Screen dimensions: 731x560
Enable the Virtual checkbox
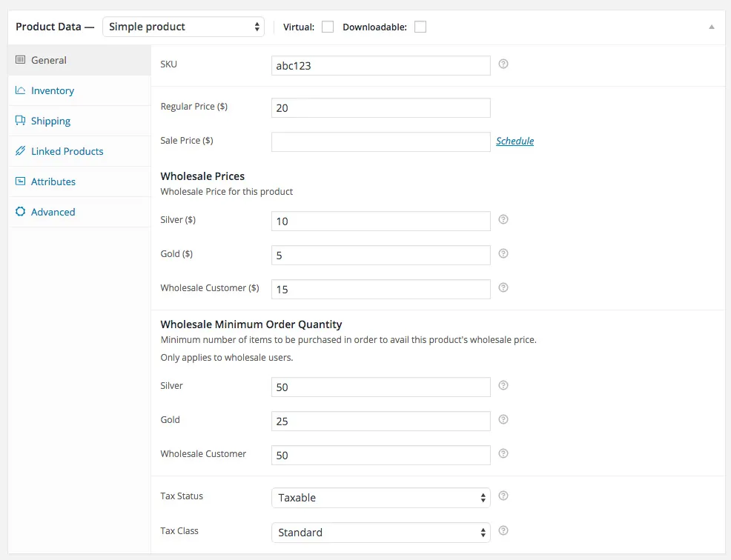pyautogui.click(x=327, y=26)
